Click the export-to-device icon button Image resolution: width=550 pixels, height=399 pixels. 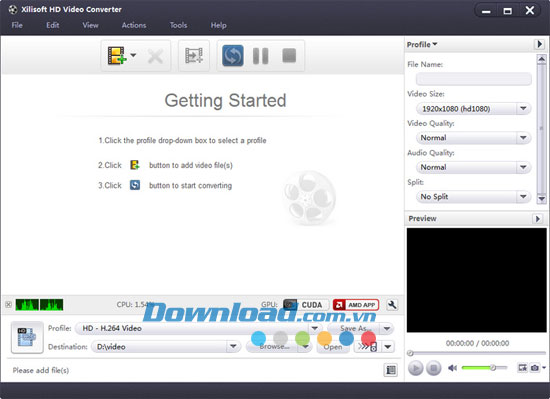[x=367, y=347]
